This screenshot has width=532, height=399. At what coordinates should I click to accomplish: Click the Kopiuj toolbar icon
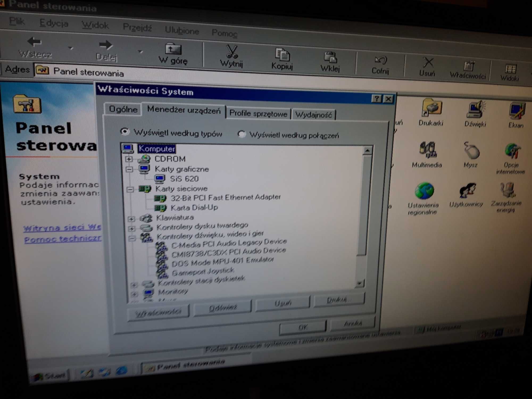[x=282, y=55]
